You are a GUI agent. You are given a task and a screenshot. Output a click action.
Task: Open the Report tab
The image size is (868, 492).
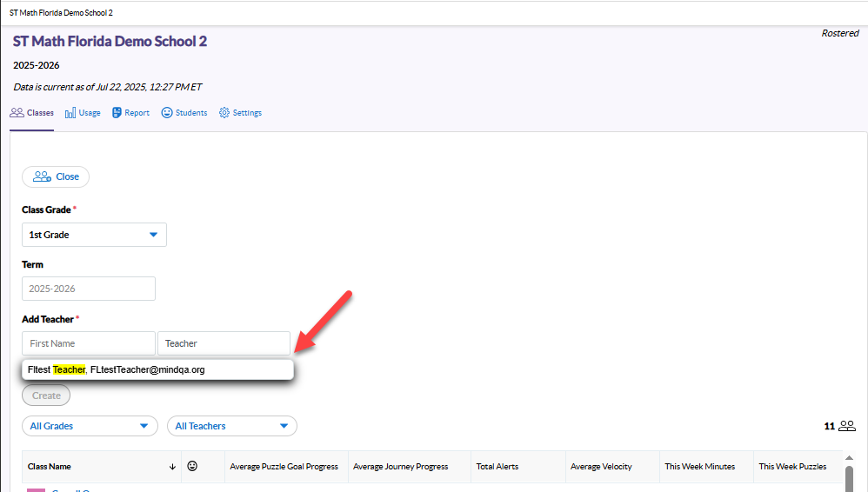tap(130, 113)
